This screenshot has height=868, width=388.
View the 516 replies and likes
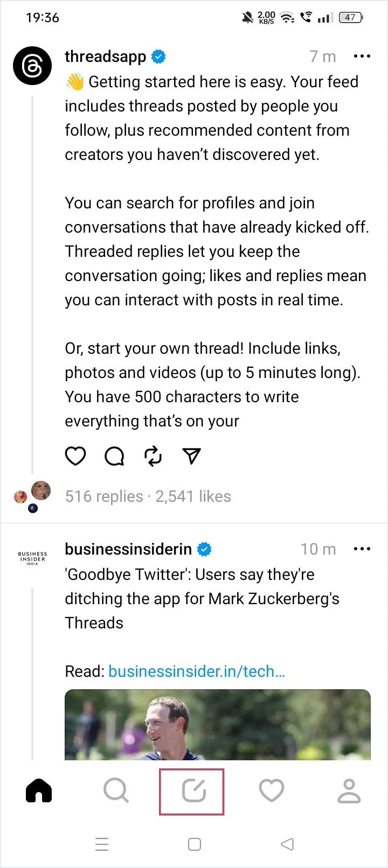(x=148, y=496)
